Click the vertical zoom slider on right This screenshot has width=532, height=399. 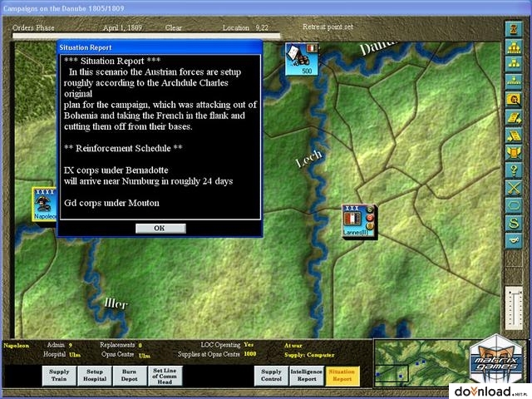[515, 308]
